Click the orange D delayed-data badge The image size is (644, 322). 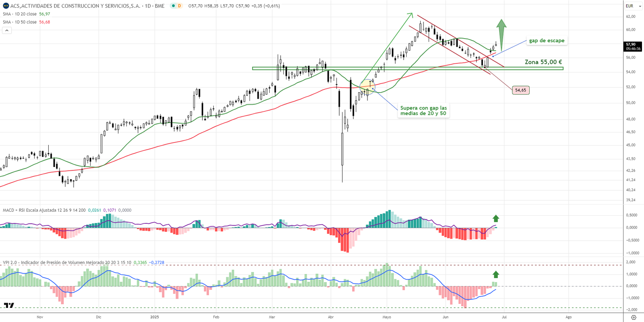coord(179,6)
